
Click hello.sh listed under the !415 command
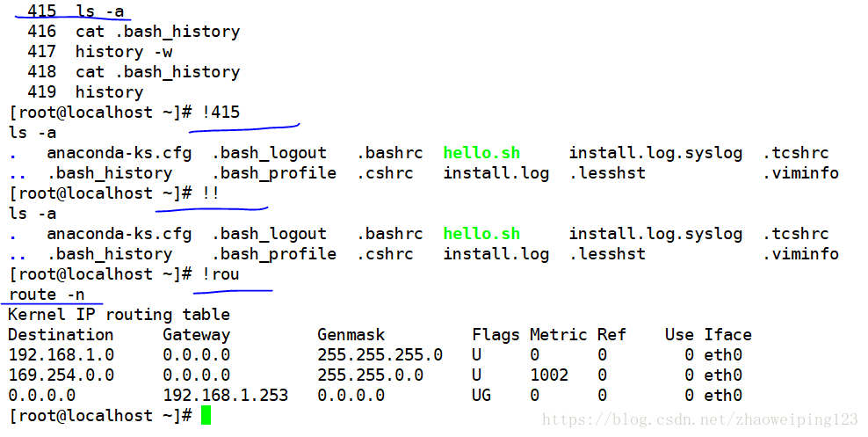(x=481, y=153)
